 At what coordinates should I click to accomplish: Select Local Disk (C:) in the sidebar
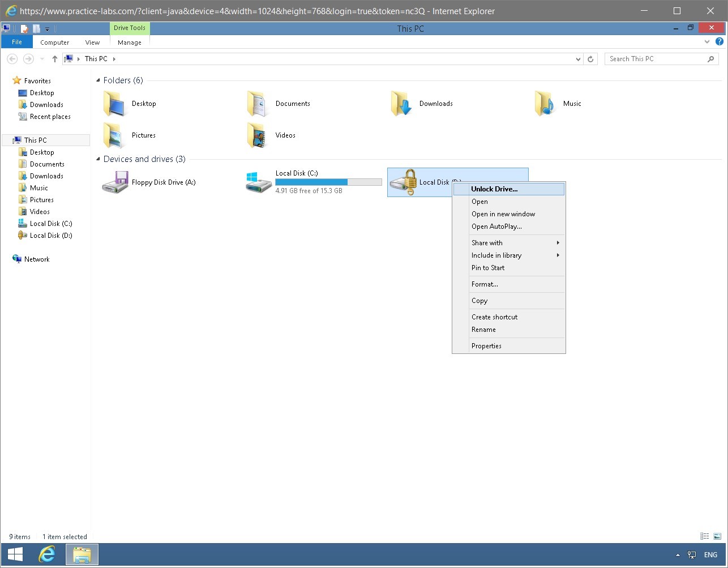tap(50, 223)
